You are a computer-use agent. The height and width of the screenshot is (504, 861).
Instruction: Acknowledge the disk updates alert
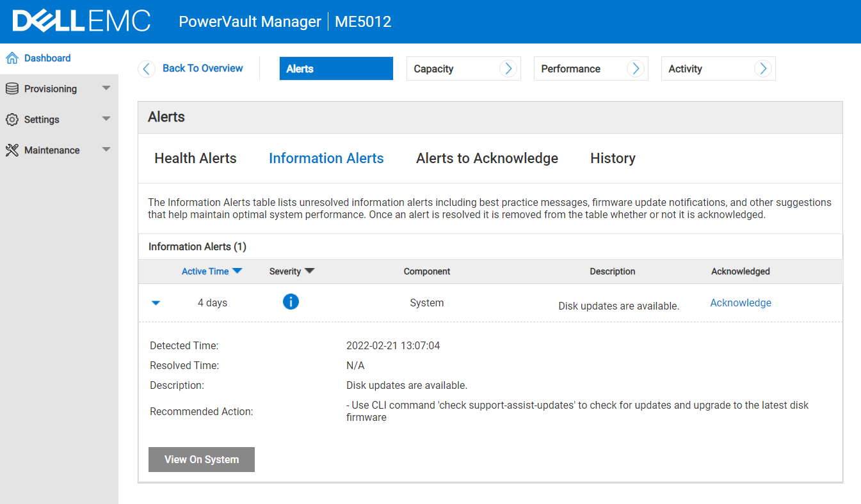pyautogui.click(x=741, y=303)
